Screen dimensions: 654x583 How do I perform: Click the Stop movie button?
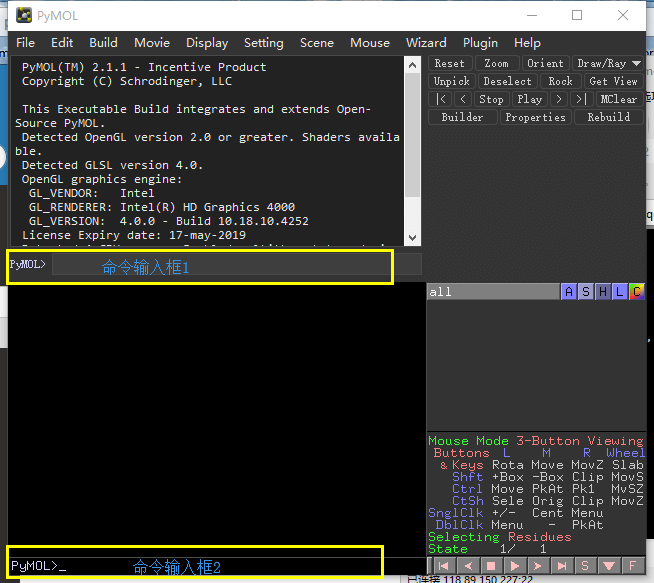point(491,99)
